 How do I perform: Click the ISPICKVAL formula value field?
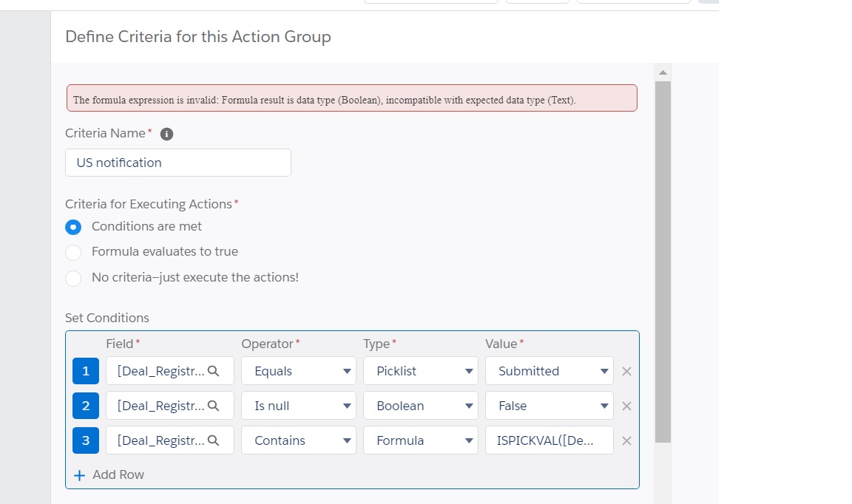coord(549,440)
